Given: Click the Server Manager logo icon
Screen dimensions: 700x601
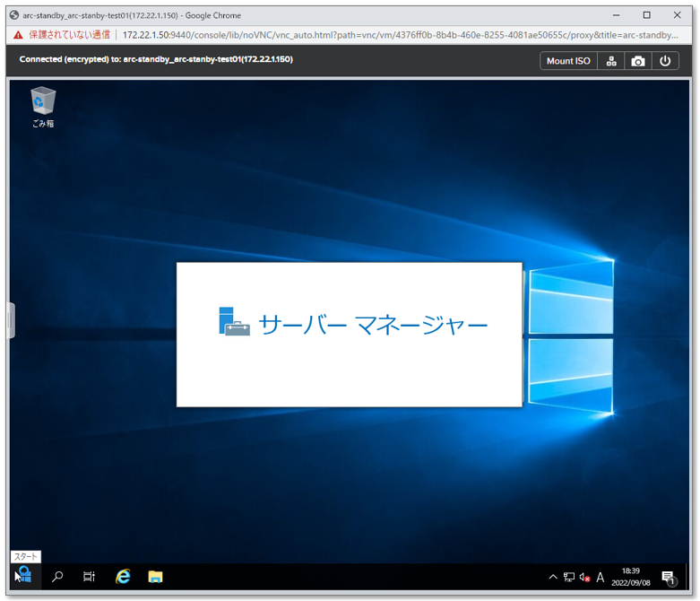Looking at the screenshot, I should coord(234,321).
